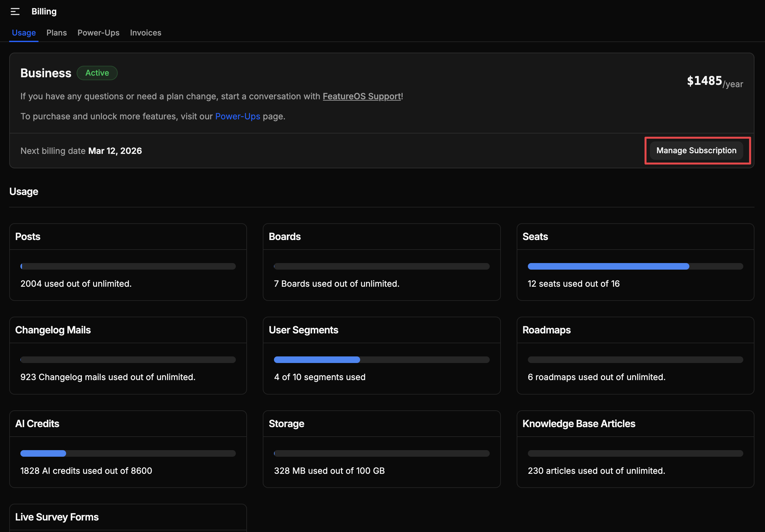Click the green Active status badge
The image size is (765, 532).
[x=97, y=73]
